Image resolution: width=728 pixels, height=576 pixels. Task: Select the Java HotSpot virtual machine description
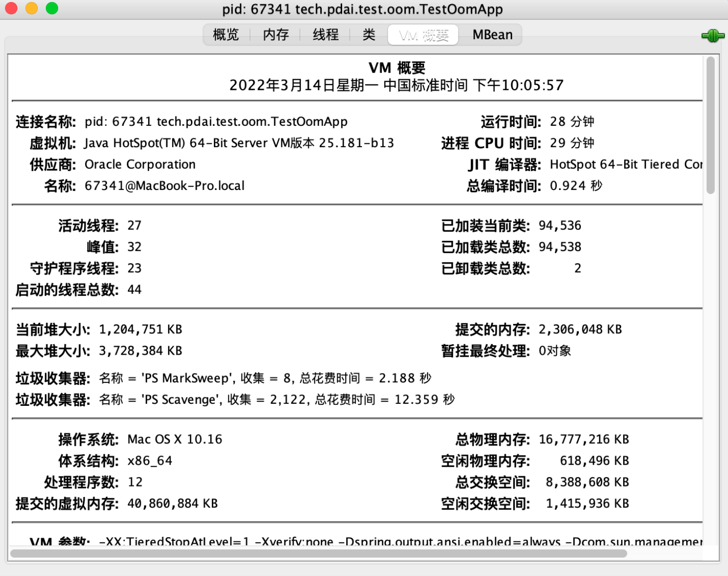click(x=239, y=143)
